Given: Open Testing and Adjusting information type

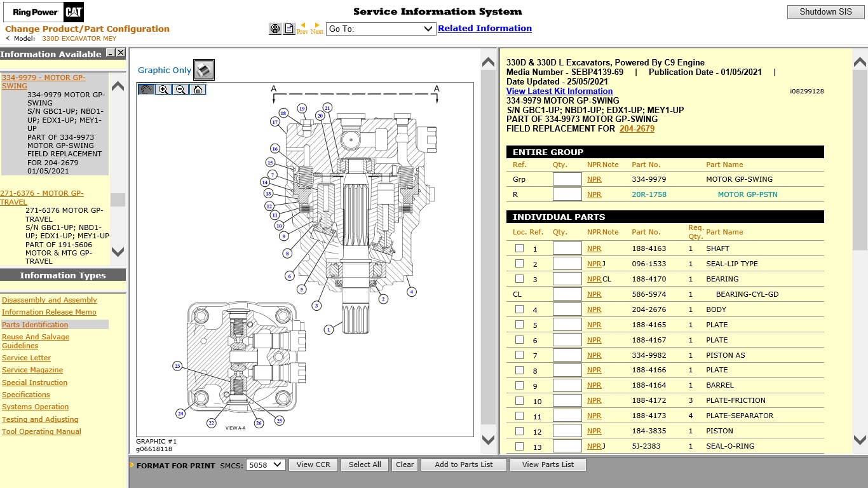Looking at the screenshot, I should coord(40,419).
